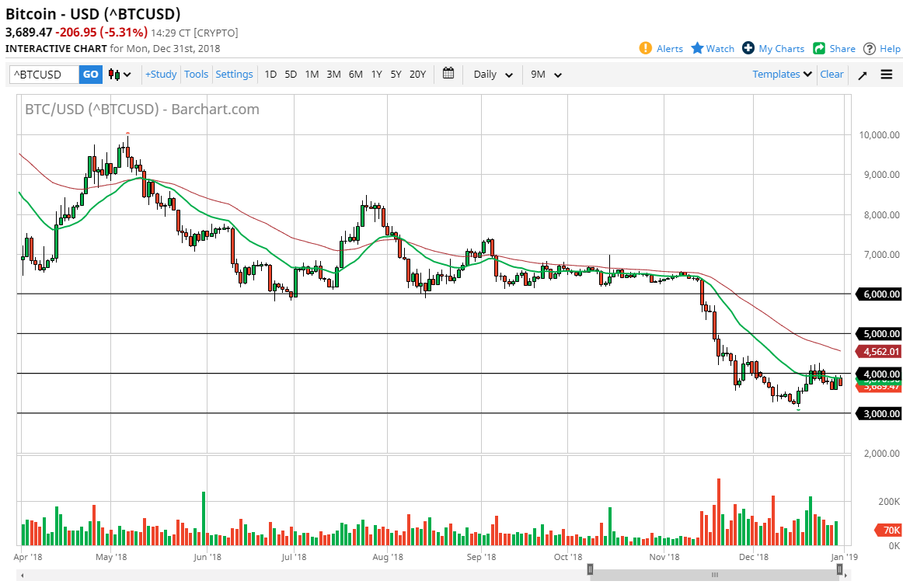Open the Settings menu
Image resolution: width=903 pixels, height=588 pixels.
pos(234,74)
